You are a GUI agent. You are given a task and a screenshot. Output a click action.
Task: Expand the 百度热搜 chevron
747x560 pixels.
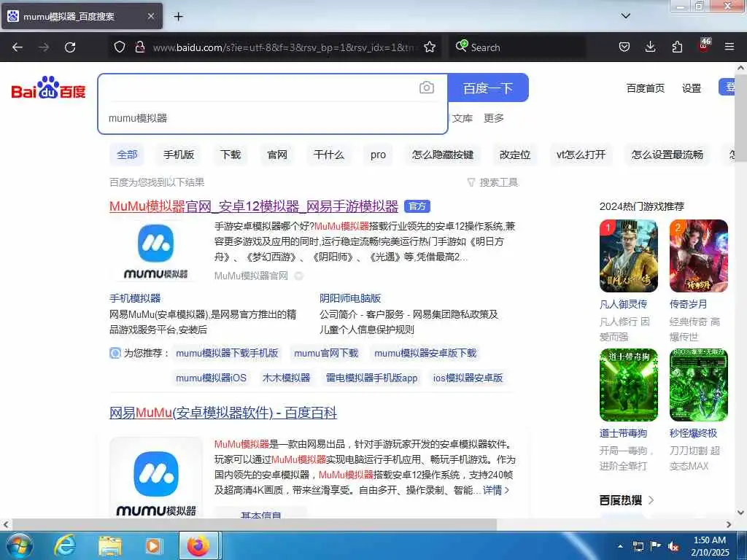(x=651, y=500)
